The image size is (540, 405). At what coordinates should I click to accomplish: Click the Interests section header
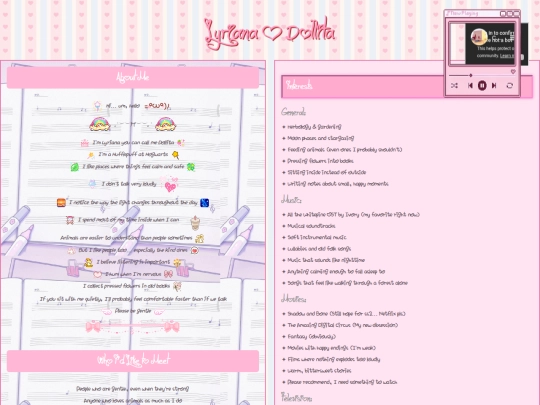pos(407,86)
